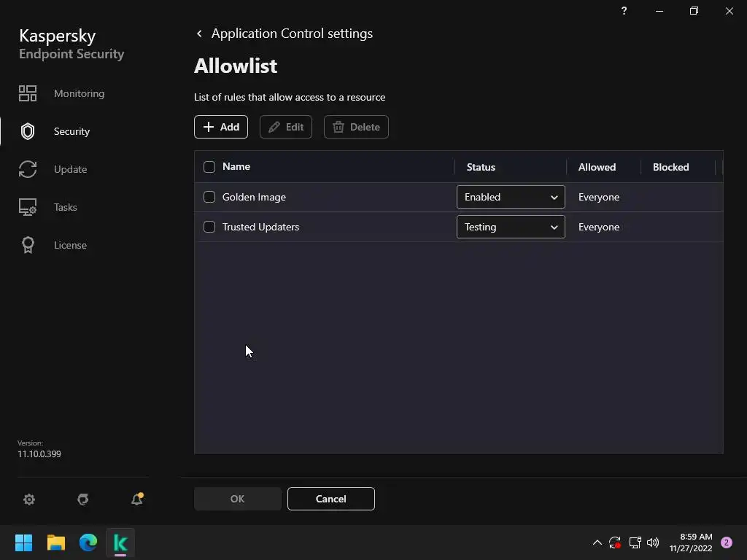Open the support icon at sidebar bottom
This screenshot has height=560, width=747.
[83, 499]
